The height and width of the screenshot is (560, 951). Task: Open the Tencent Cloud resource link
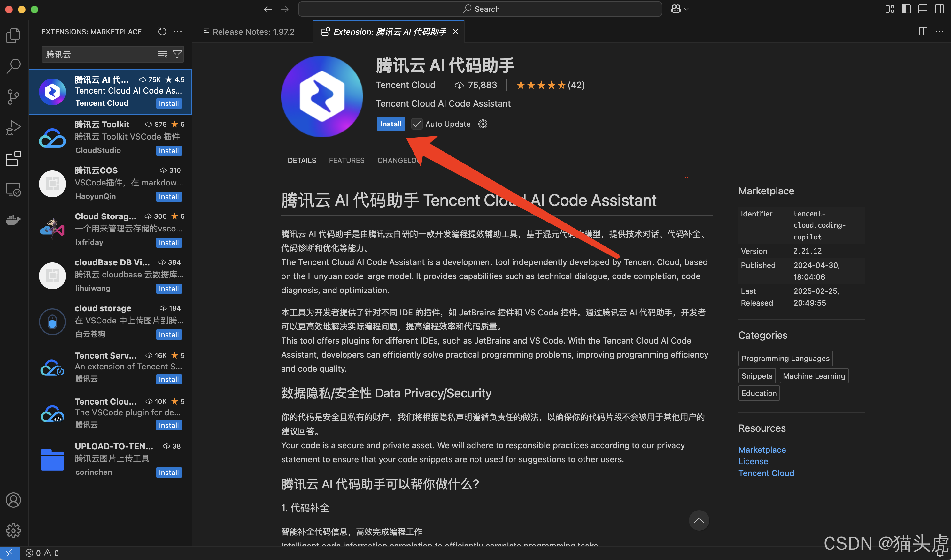coord(766,473)
